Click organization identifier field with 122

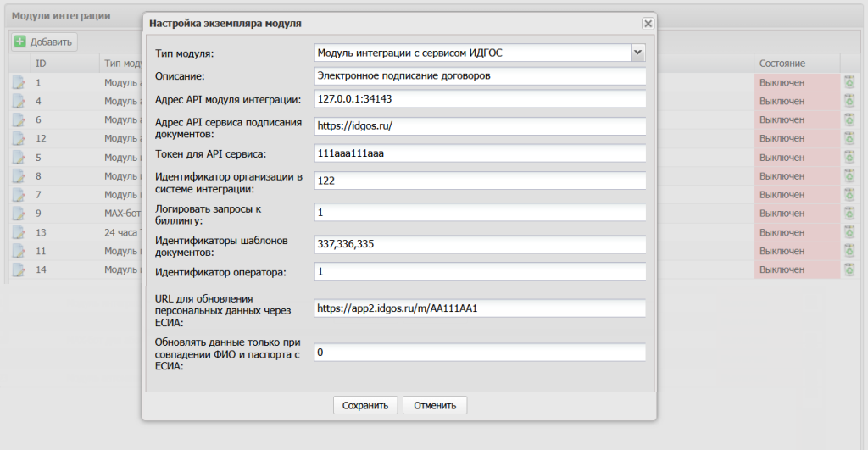(480, 181)
